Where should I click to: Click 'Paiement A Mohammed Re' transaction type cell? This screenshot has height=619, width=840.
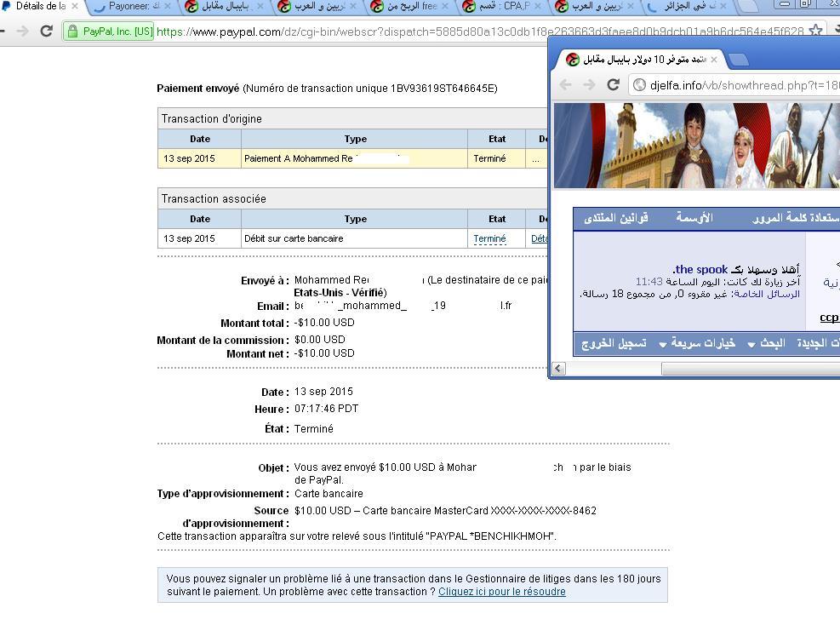pyautogui.click(x=354, y=158)
